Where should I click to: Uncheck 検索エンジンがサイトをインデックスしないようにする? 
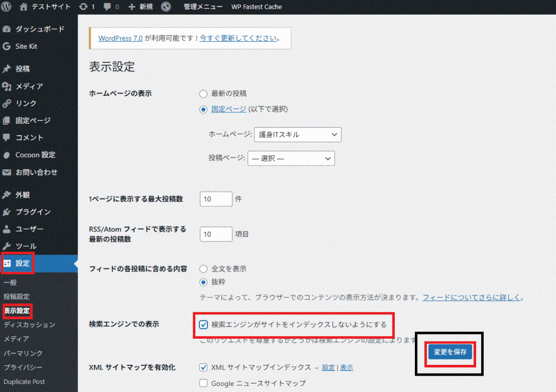pos(203,325)
